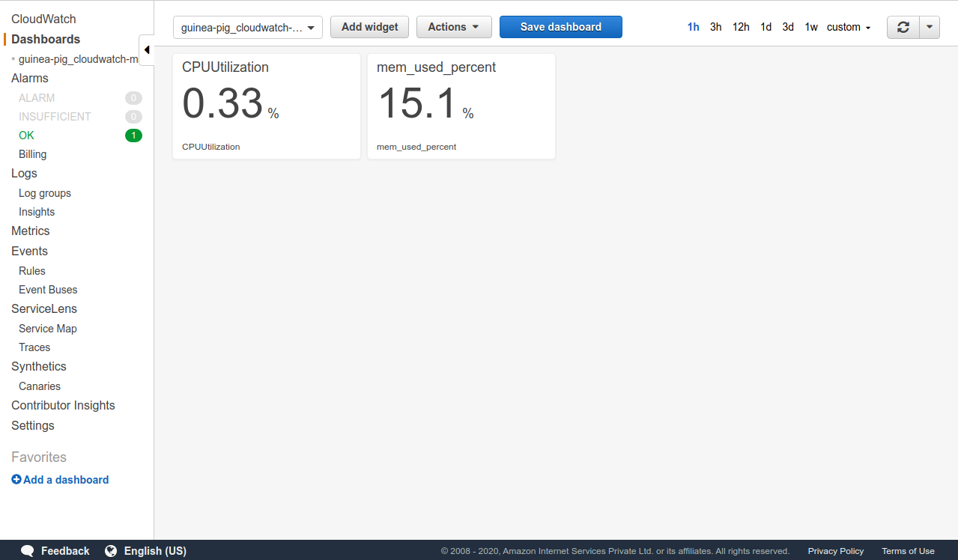958x560 pixels.
Task: Click the CPUUtilization widget title
Action: 225,67
